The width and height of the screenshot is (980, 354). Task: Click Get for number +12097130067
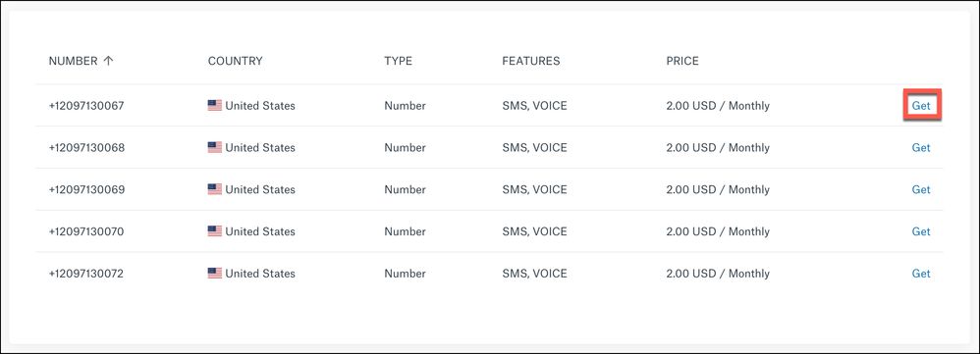(921, 106)
